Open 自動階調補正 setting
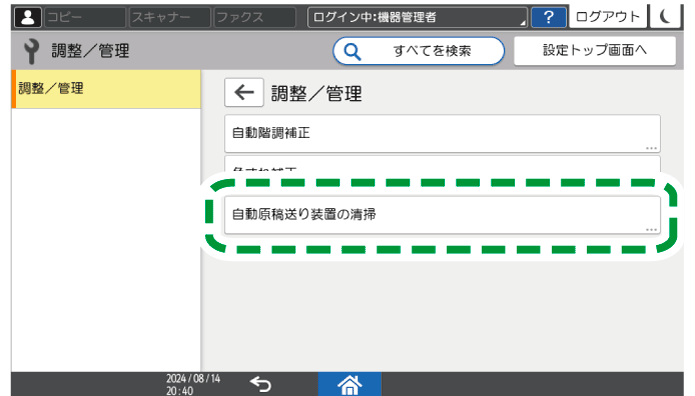 (442, 133)
